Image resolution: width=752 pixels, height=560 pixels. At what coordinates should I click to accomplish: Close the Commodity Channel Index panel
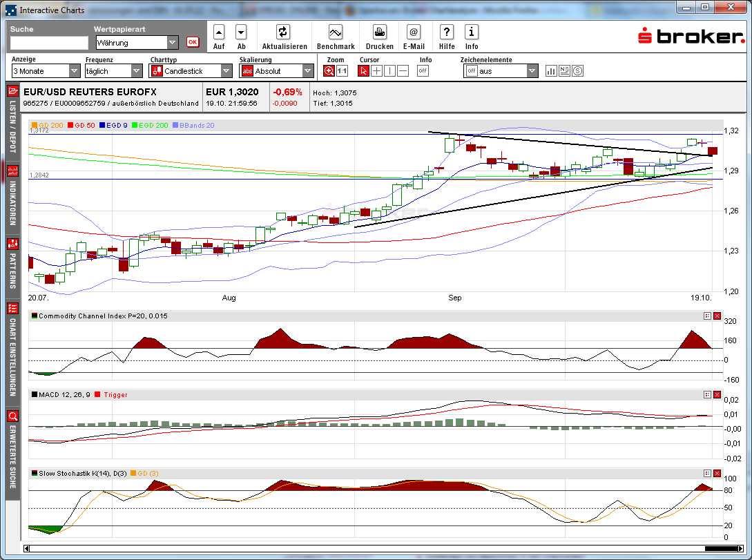pyautogui.click(x=717, y=316)
